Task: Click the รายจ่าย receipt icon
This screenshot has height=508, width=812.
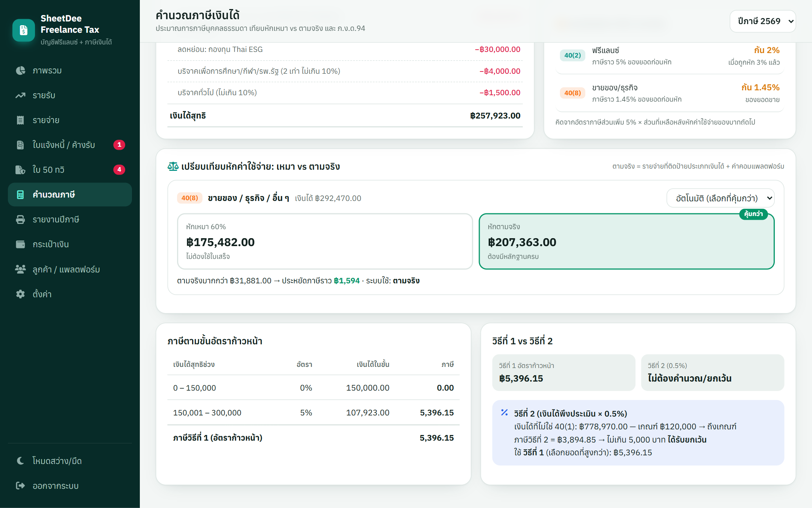Action: click(20, 120)
